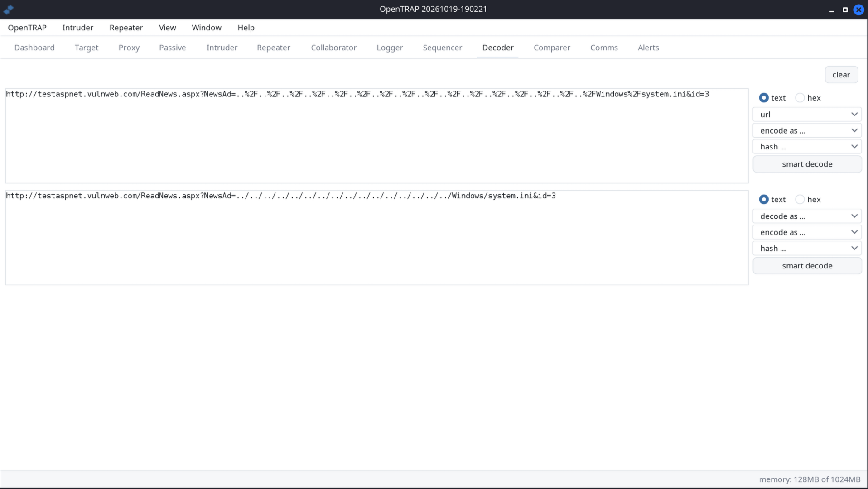Screen dimensions: 868x489
Task: Click the encoded URL input text area
Action: (x=377, y=136)
